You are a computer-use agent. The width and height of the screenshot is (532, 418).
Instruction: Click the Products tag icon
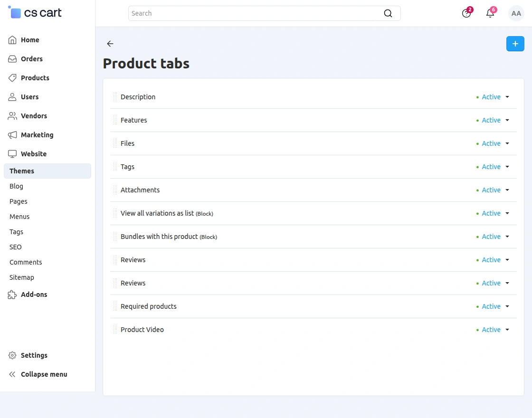tap(12, 78)
